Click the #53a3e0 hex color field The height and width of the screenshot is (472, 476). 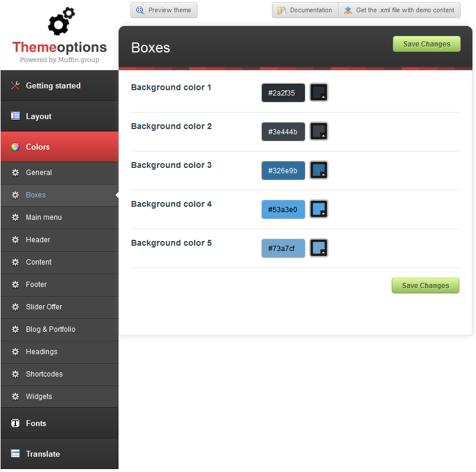click(283, 209)
